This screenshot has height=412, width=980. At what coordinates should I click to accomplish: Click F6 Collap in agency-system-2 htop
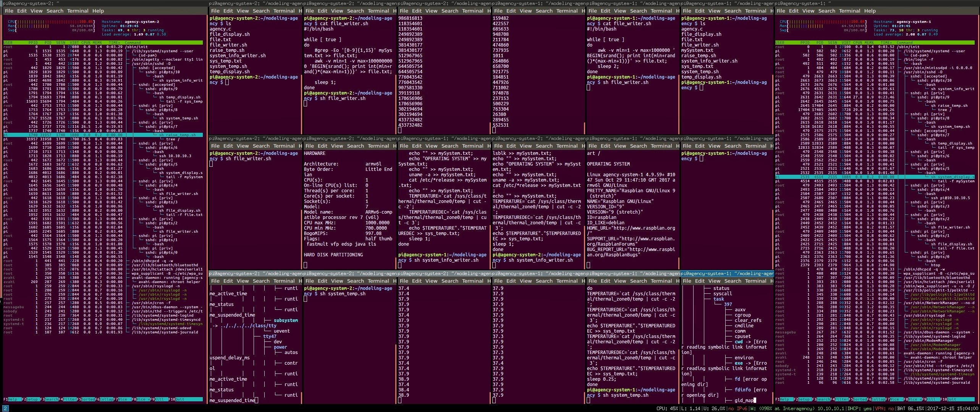click(104, 399)
